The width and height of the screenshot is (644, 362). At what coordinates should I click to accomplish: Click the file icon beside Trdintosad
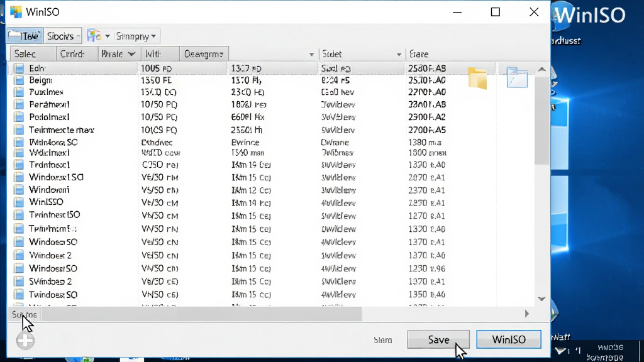tap(18, 165)
